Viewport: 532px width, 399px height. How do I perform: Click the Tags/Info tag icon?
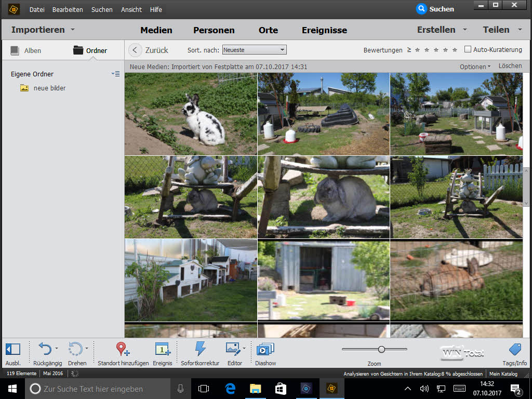coord(514,349)
